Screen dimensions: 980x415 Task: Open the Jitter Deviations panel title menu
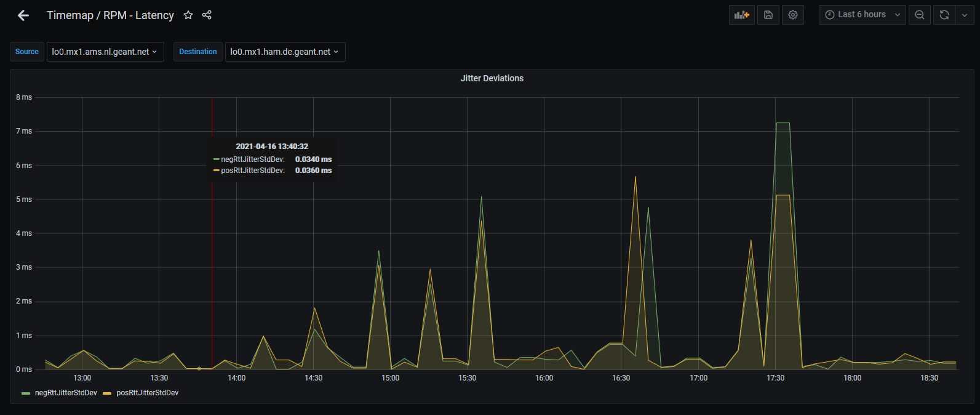click(x=492, y=78)
